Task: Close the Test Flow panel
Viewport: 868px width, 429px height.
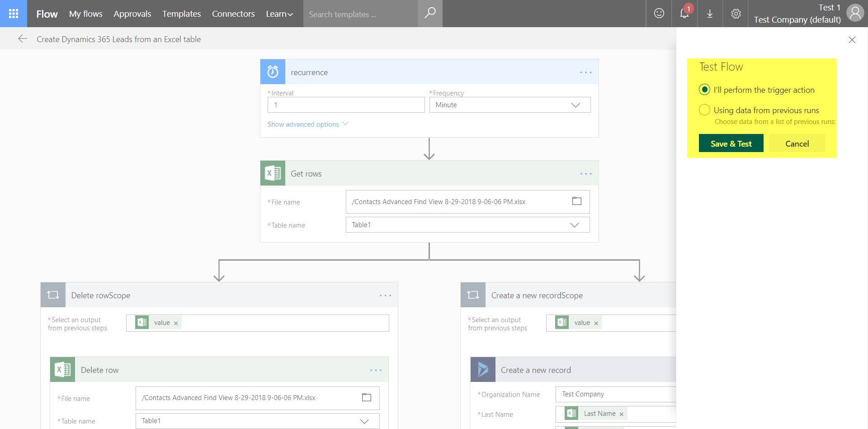Action: pyautogui.click(x=852, y=40)
